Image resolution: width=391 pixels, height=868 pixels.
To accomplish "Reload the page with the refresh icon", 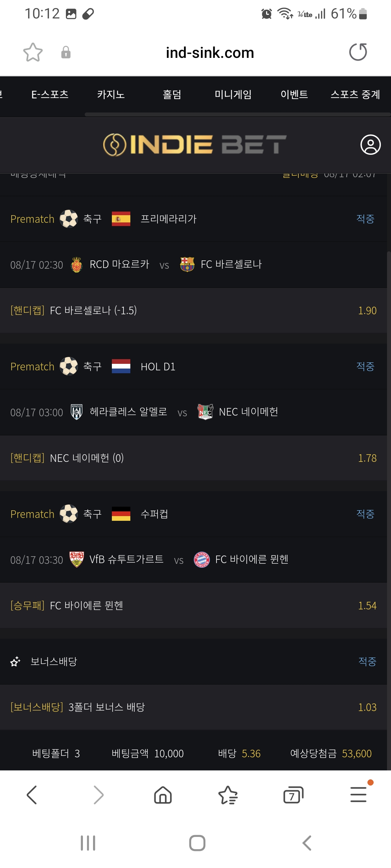I will coord(358,52).
